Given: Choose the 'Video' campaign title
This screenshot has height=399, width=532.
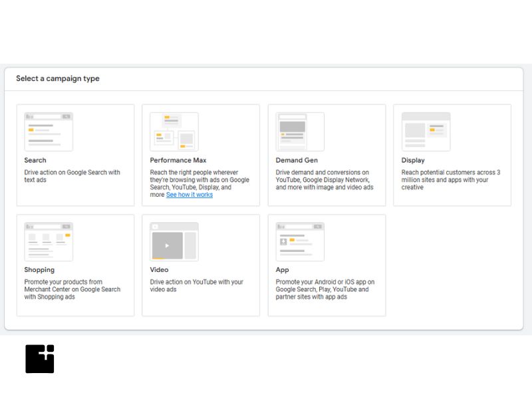Looking at the screenshot, I should 159,270.
